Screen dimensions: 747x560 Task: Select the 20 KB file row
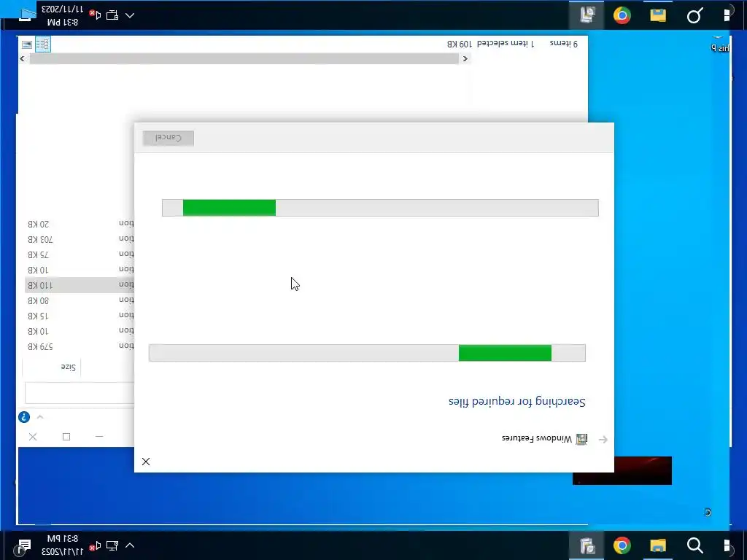[80, 224]
